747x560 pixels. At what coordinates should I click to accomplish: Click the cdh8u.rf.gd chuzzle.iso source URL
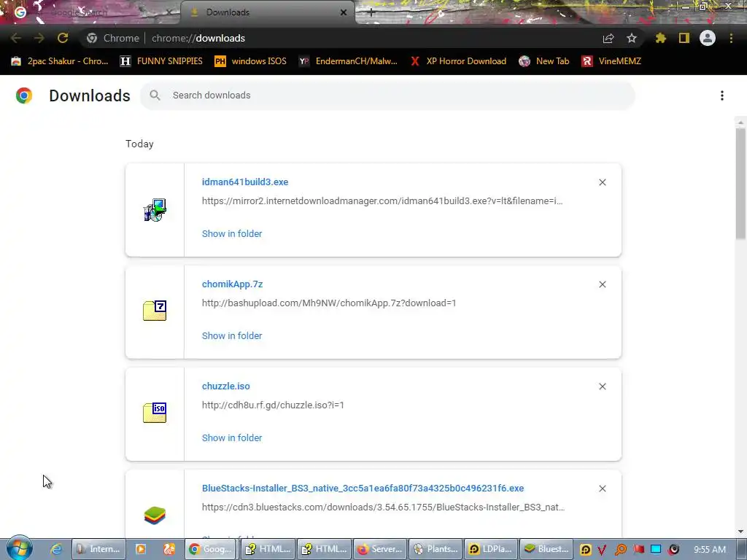tap(273, 405)
